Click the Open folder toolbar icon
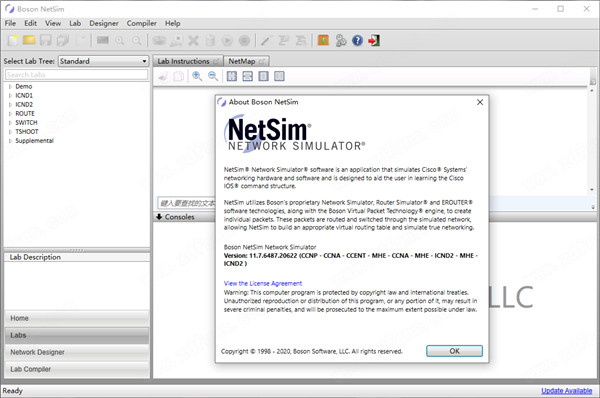The image size is (600, 398). (29, 40)
